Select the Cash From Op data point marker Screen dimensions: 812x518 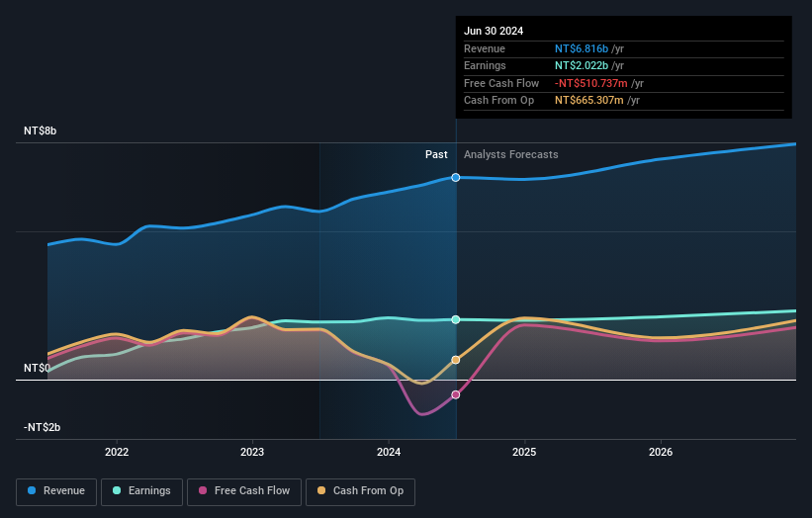pos(456,360)
